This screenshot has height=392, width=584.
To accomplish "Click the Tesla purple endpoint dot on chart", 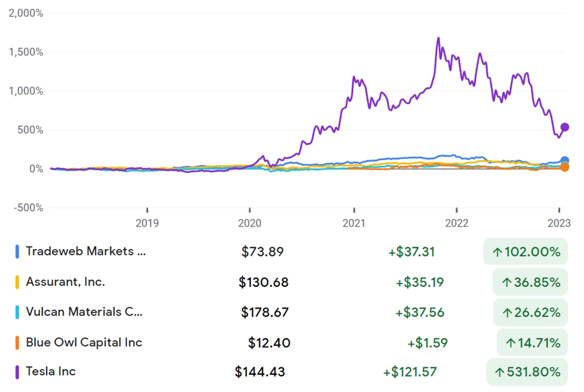I will (564, 127).
